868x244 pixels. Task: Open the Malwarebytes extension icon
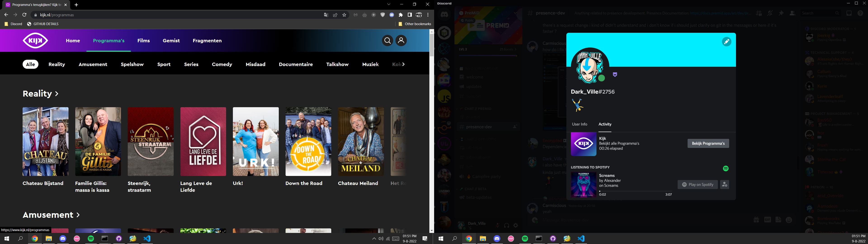(355, 15)
